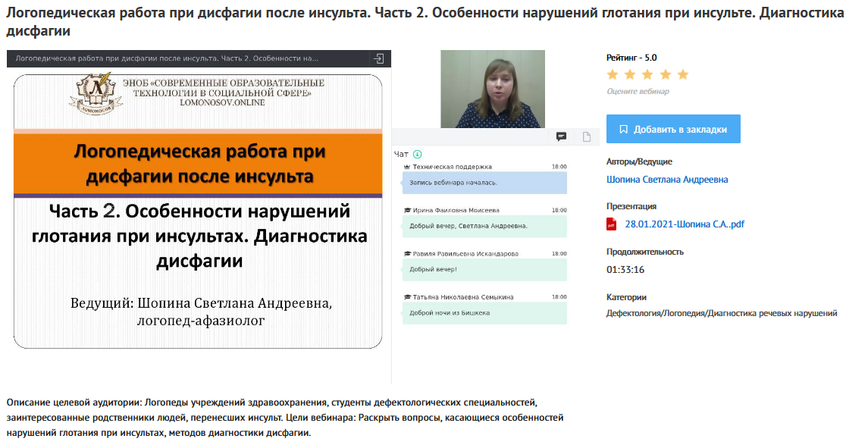Click the category text Дефектология/Логопедия/Диагностика речевых нарушений
The image size is (868, 448).
722,313
